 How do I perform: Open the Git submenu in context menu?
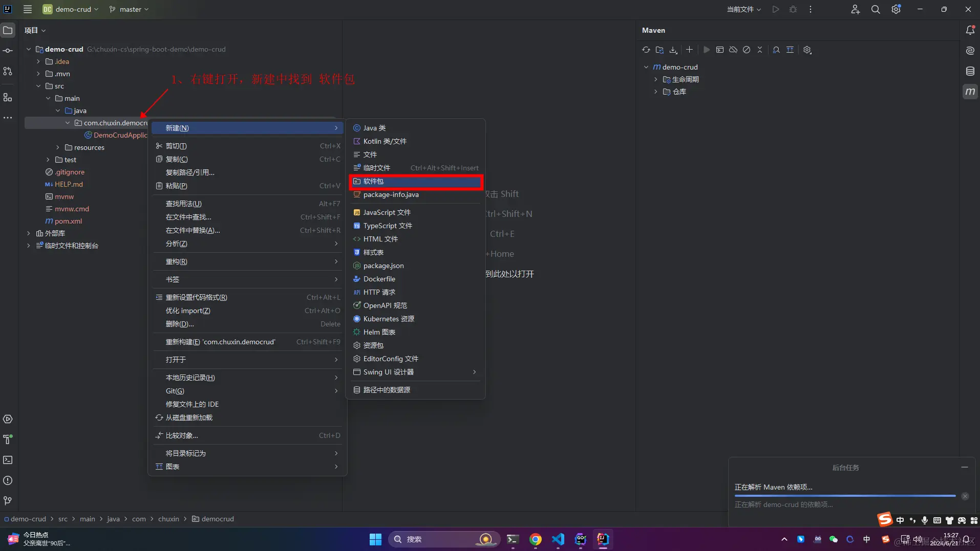point(247,391)
